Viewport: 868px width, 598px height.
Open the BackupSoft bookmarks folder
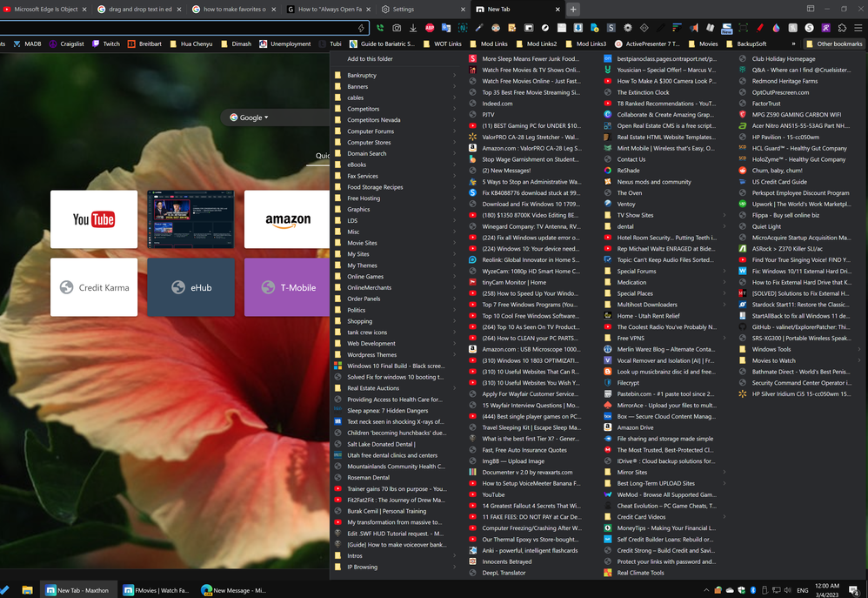pyautogui.click(x=745, y=44)
